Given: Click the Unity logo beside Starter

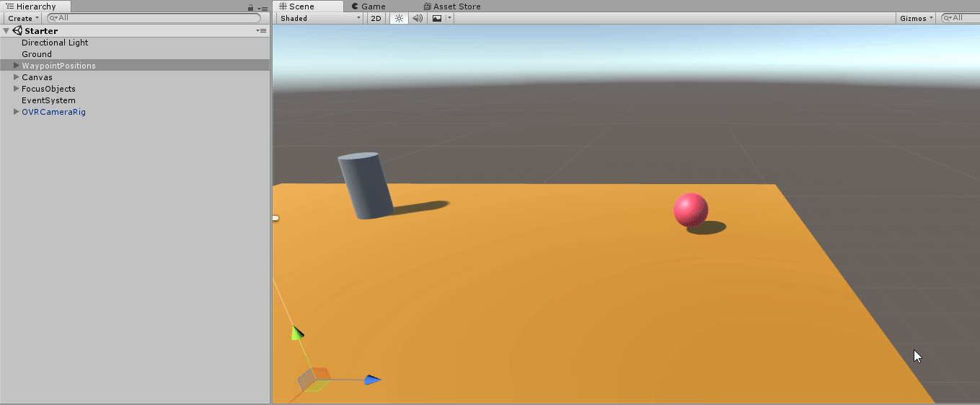Looking at the screenshot, I should [17, 31].
